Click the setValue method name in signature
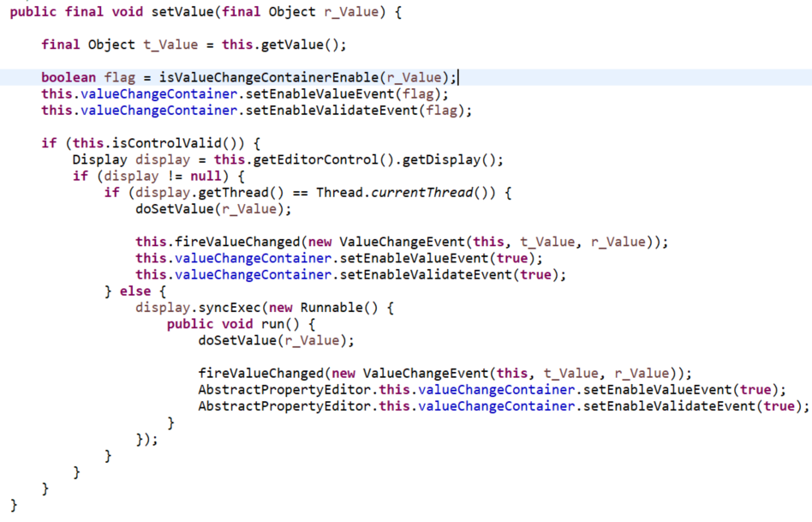 pos(182,11)
